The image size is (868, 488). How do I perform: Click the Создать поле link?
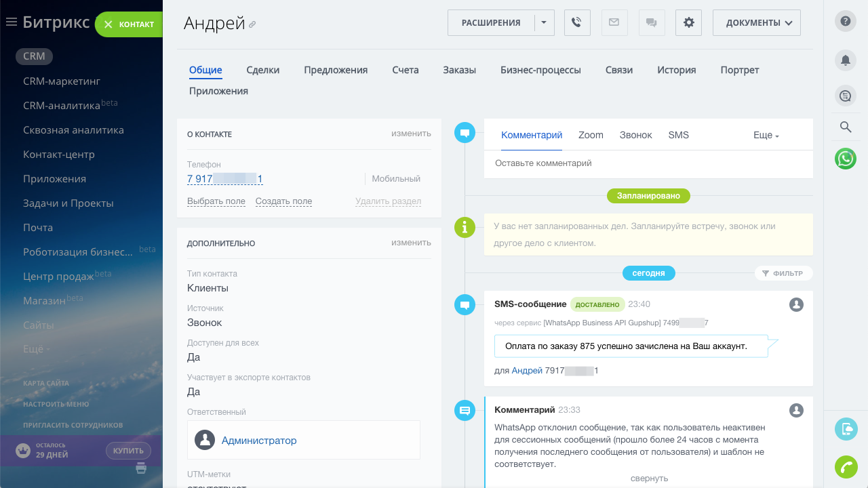(x=283, y=201)
